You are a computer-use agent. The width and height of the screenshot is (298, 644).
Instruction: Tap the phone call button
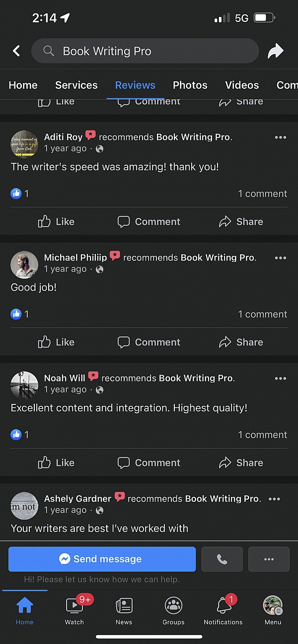click(222, 559)
